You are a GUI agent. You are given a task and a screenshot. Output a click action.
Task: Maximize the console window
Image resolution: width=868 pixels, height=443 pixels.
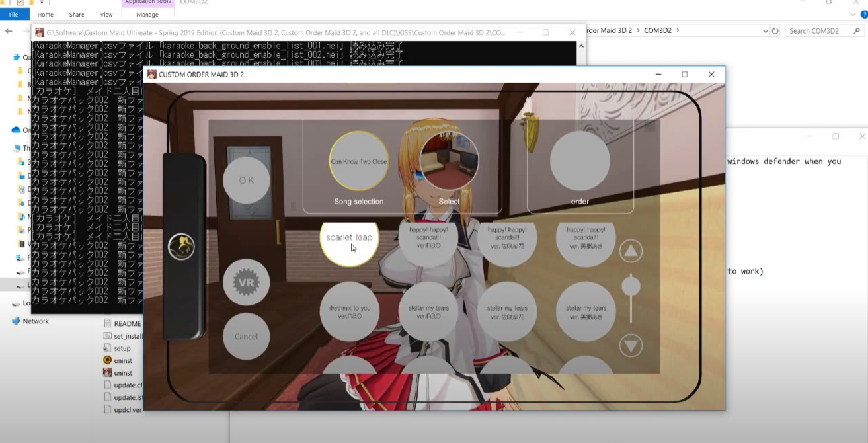click(545, 32)
